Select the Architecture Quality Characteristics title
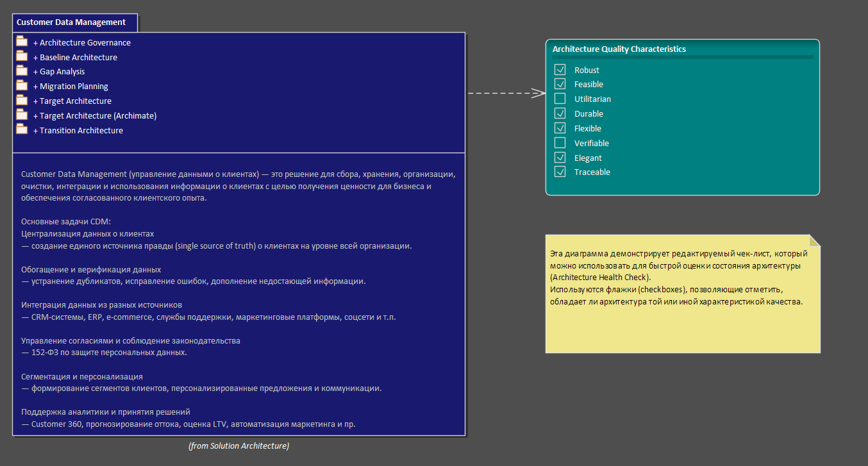This screenshot has width=868, height=466. (x=619, y=49)
